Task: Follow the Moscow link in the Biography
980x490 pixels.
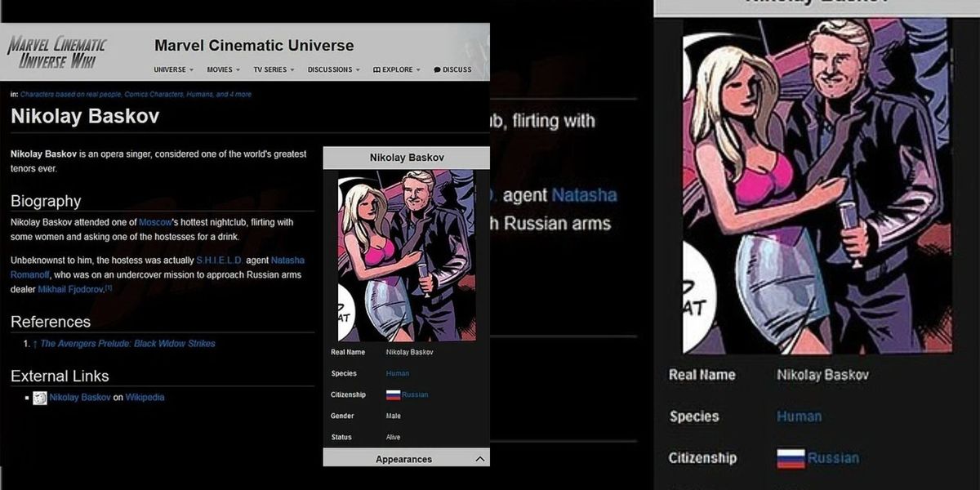Action: click(x=155, y=222)
